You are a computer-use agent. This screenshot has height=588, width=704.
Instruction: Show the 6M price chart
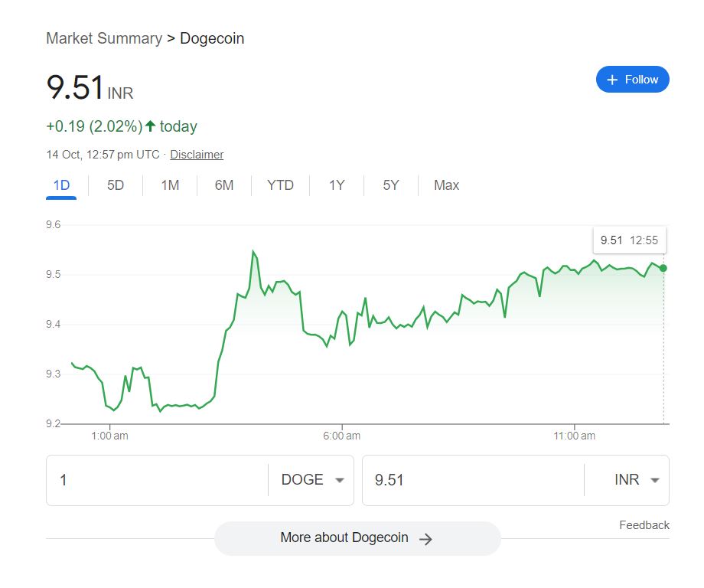pos(224,185)
